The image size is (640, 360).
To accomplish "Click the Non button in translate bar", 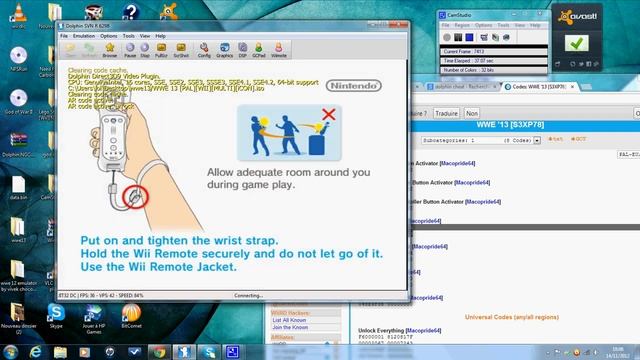I will 472,113.
